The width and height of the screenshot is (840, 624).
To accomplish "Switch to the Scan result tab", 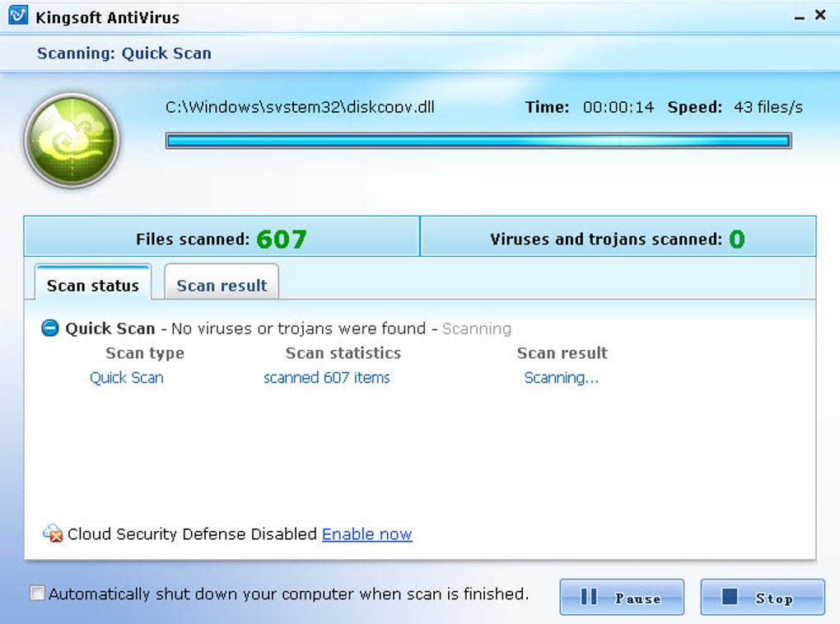I will [222, 282].
